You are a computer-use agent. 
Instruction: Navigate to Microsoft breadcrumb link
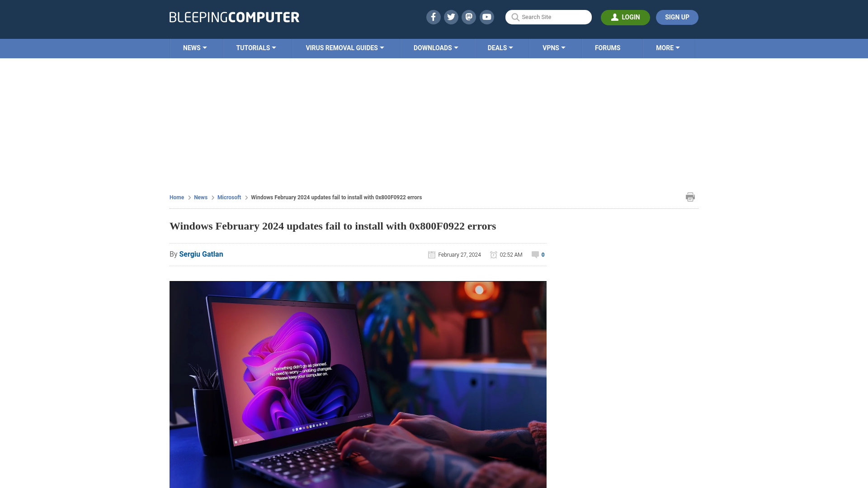point(229,197)
